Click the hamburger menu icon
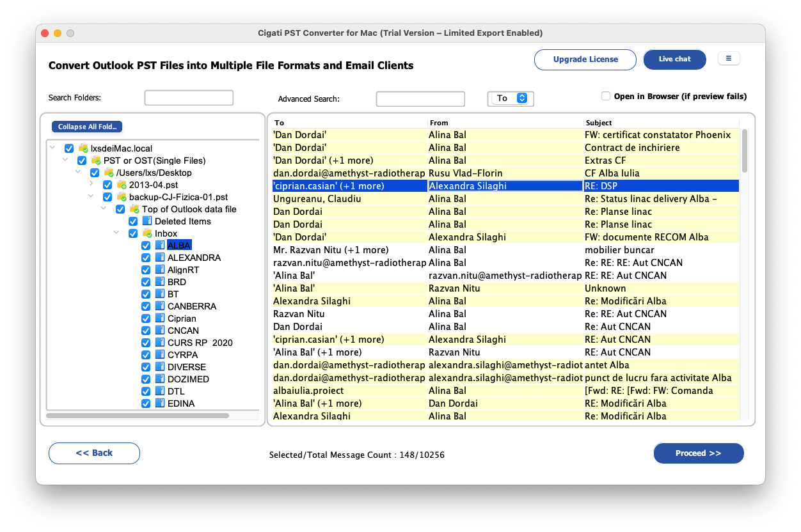This screenshot has width=801, height=532. pyautogui.click(x=729, y=58)
